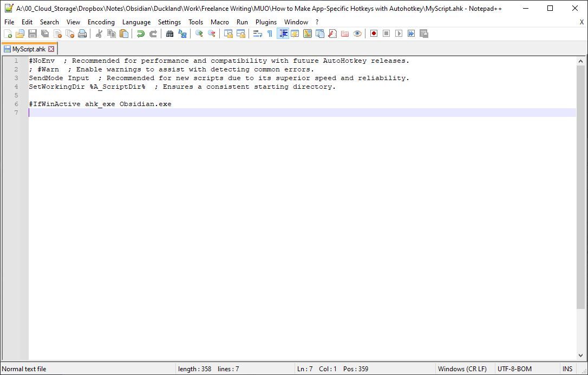Screen dimensions: 588x375
Task: Click the vertical scrollbar thumb
Action: (581, 187)
